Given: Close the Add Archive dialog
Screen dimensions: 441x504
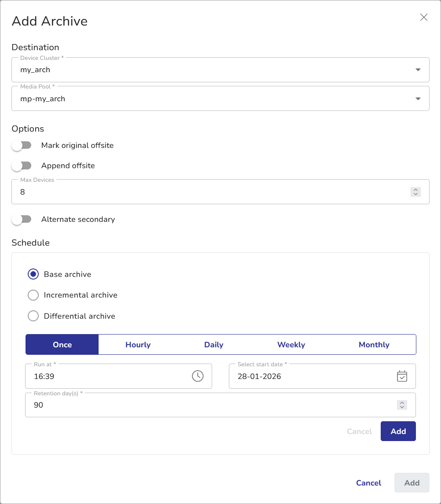Looking at the screenshot, I should coord(424,17).
